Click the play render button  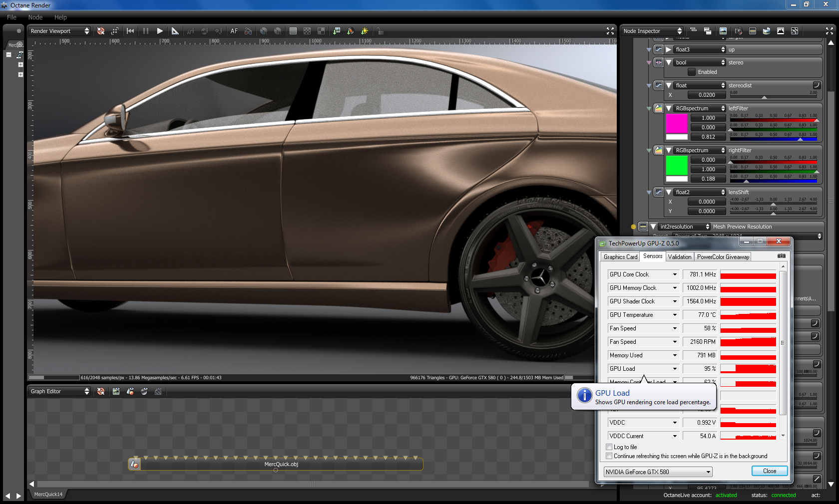point(160,31)
